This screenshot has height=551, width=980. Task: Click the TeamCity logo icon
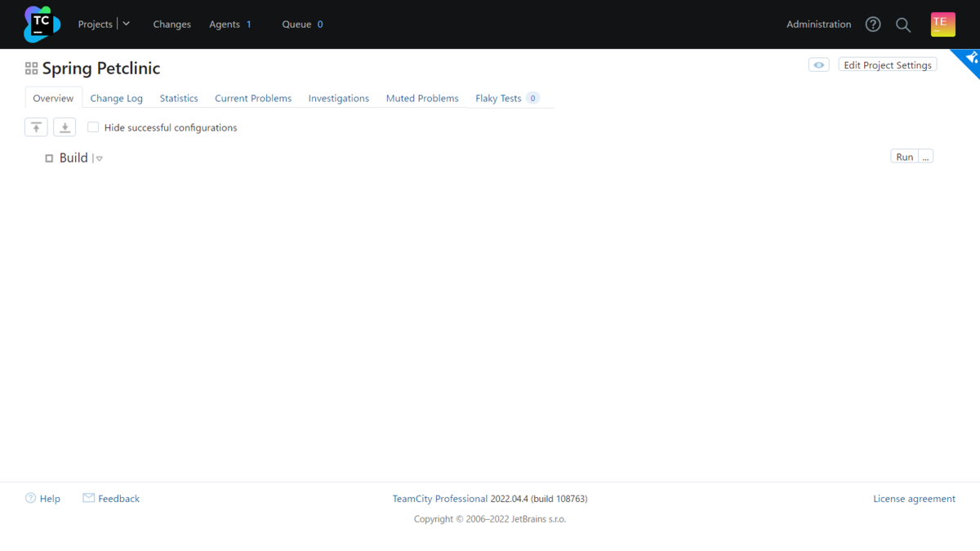tap(42, 24)
